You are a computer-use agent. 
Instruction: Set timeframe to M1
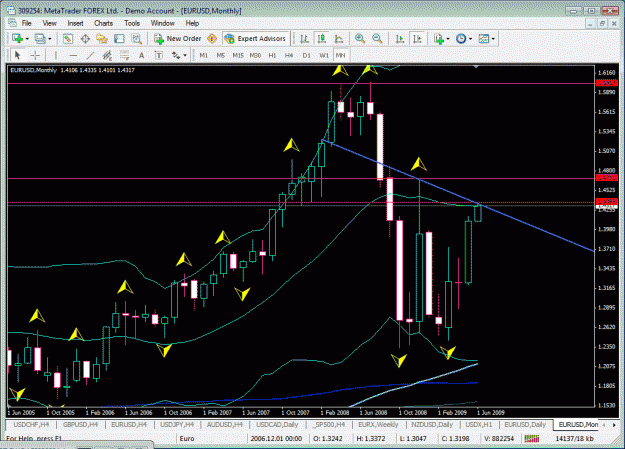204,55
